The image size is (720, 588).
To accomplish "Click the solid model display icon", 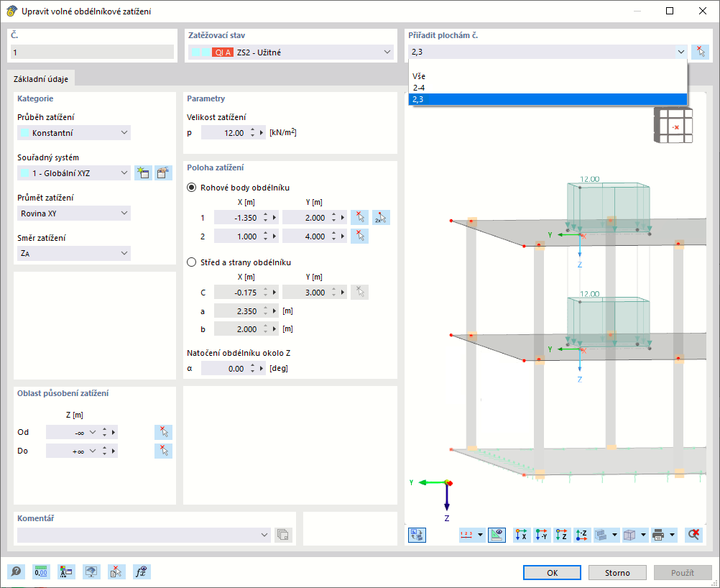I will 601,535.
